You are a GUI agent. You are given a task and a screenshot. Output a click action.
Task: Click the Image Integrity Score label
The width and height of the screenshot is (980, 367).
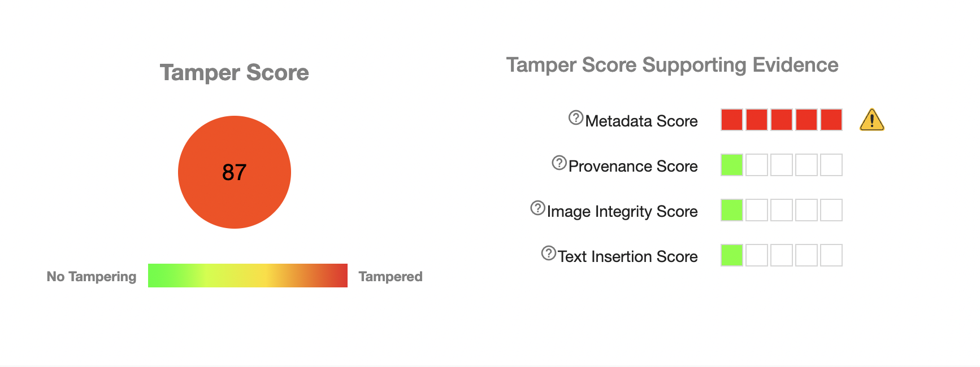pos(622,212)
